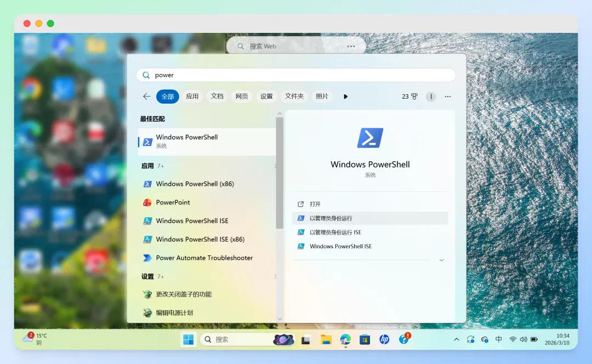This screenshot has width=592, height=364.
Task: Open Windows PowerShell best match result
Action: point(207,141)
